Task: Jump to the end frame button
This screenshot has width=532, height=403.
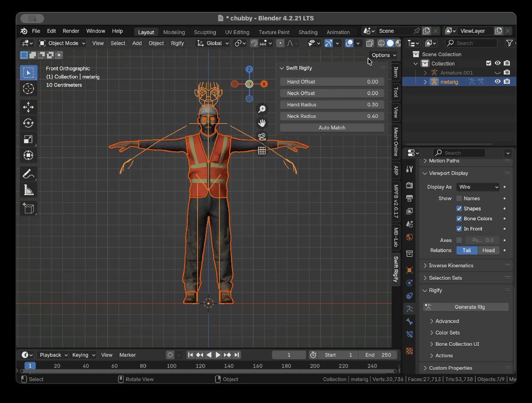Action: pyautogui.click(x=237, y=355)
